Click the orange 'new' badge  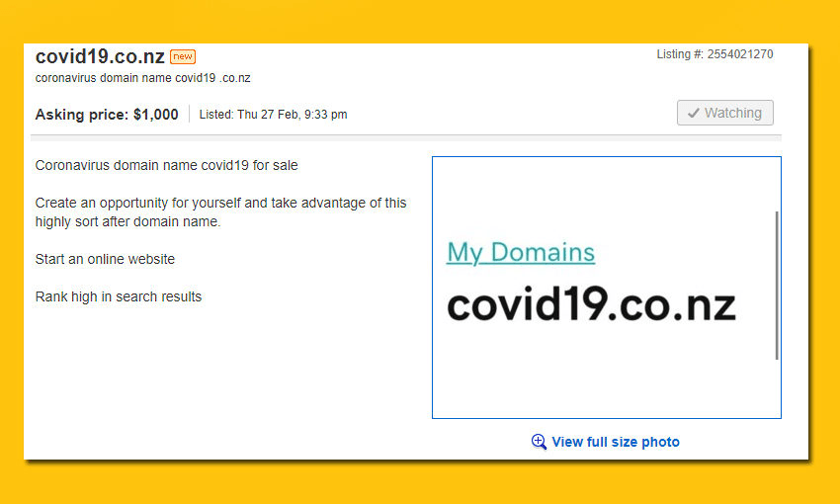[x=183, y=57]
